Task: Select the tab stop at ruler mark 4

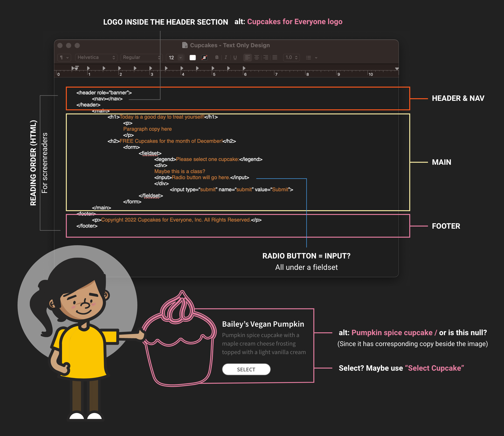Action: point(182,68)
